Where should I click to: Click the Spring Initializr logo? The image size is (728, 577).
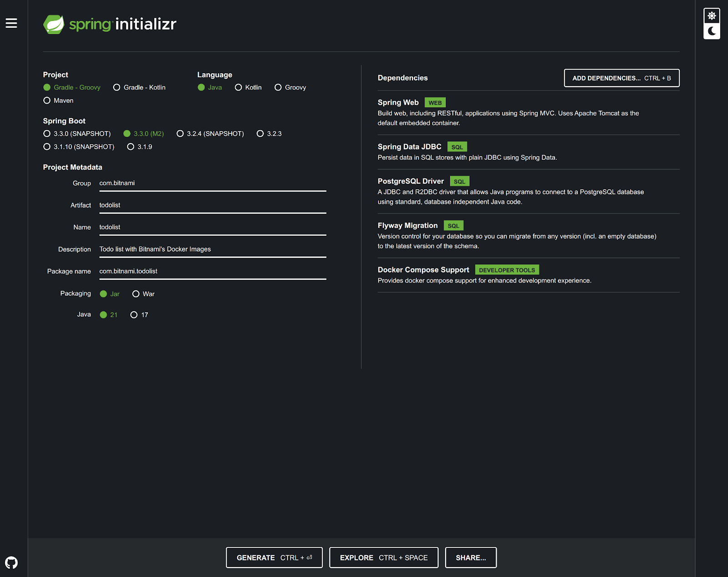110,24
